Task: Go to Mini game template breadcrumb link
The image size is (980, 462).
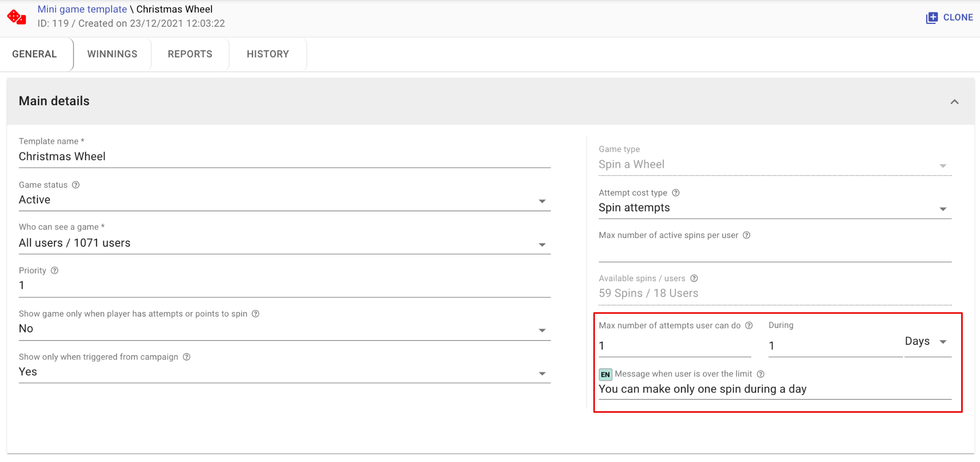Action: [x=82, y=9]
